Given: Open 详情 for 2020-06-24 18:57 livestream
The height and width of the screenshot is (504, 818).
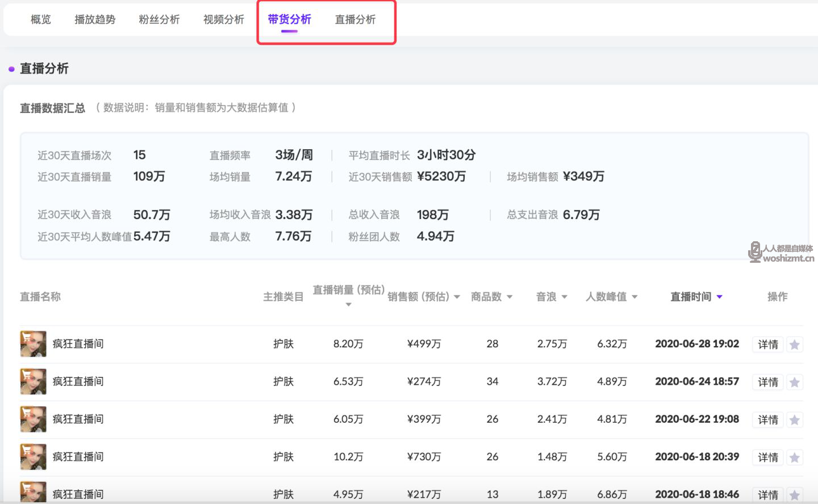Looking at the screenshot, I should coord(768,382).
